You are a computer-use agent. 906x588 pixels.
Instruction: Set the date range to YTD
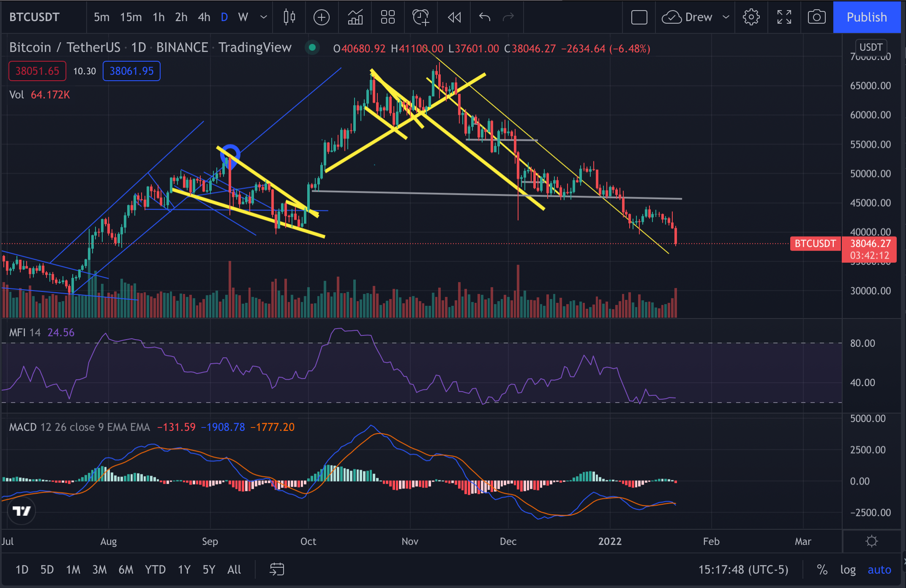(155, 570)
